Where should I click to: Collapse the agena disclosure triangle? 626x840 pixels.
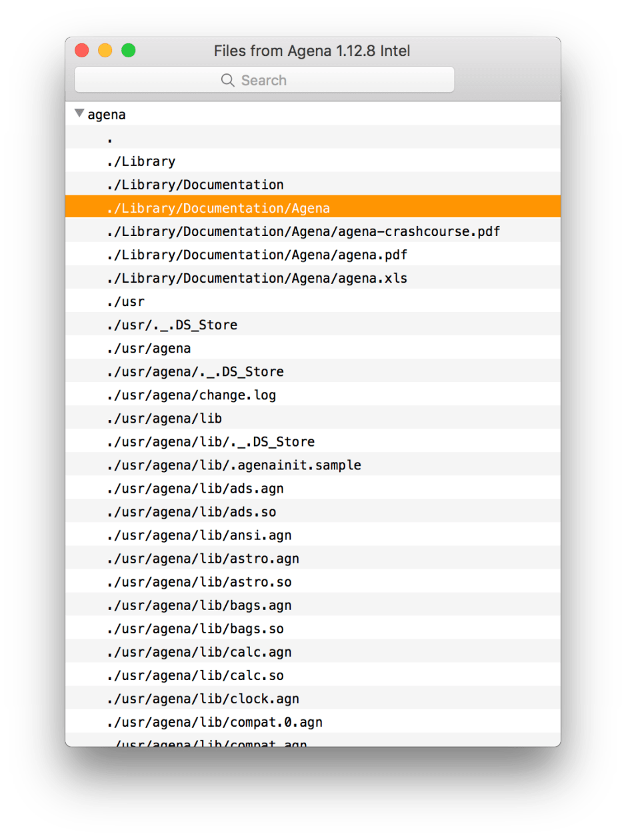(x=79, y=113)
